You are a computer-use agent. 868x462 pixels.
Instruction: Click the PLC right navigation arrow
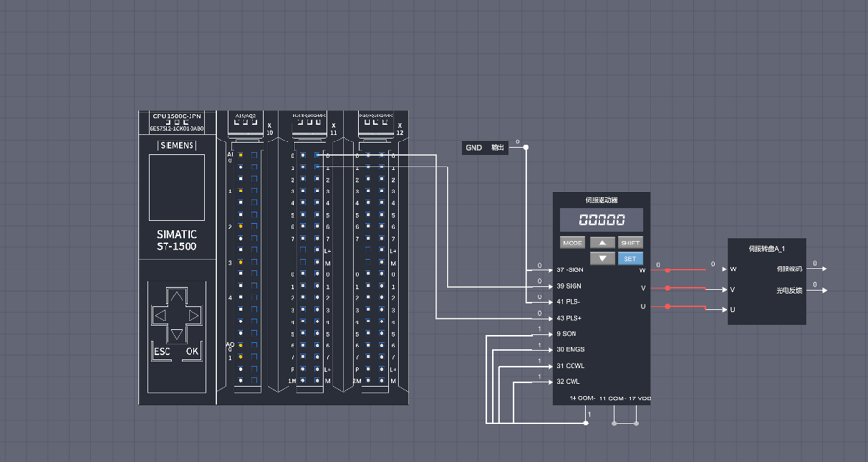[194, 315]
